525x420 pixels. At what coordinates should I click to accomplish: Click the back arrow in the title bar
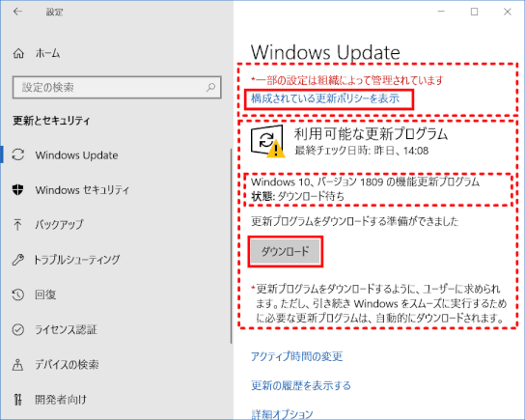tap(17, 12)
